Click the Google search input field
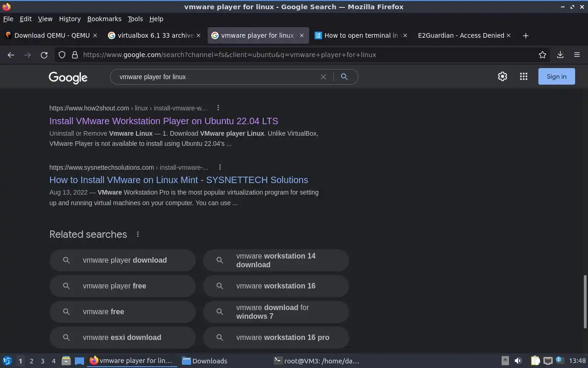588x368 pixels. 216,77
